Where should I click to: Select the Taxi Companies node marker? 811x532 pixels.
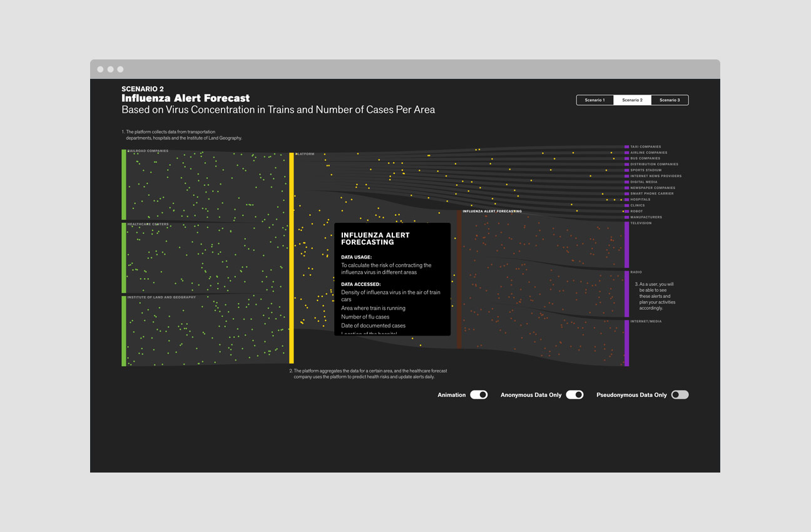626,147
